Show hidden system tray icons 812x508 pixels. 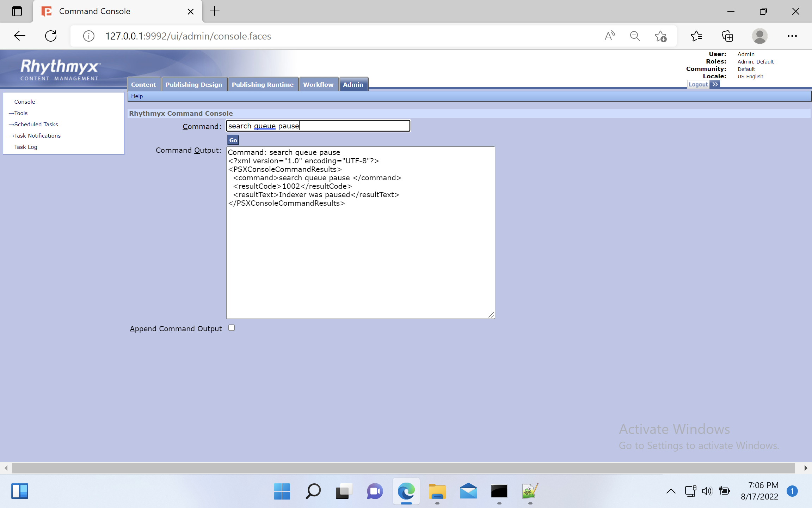click(671, 491)
